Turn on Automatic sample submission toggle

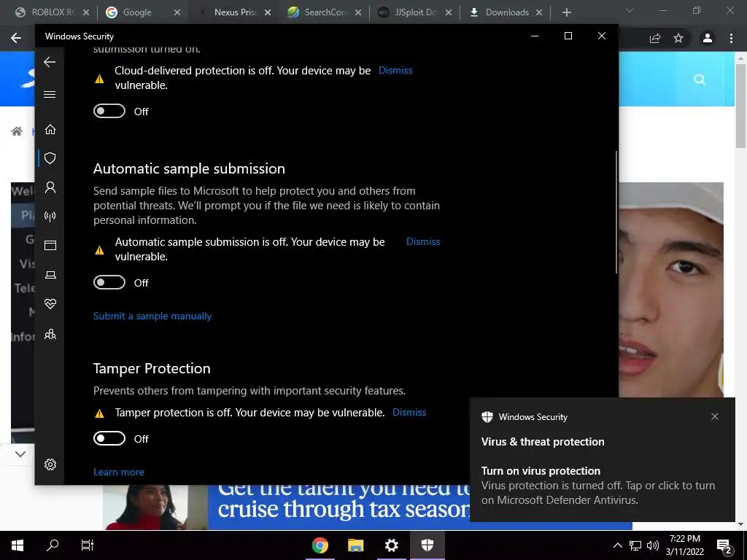(109, 282)
